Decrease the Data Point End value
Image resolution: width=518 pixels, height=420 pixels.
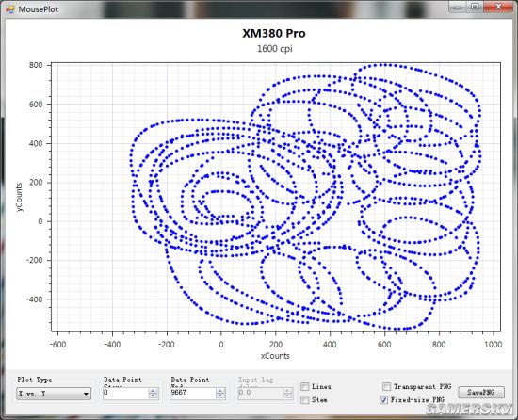(x=220, y=396)
